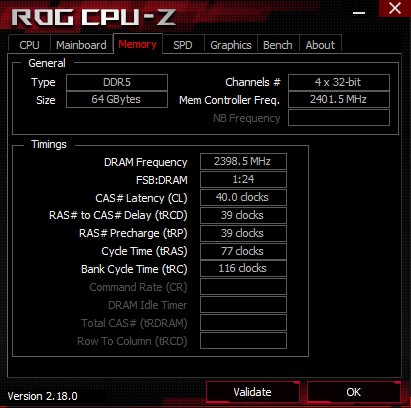Select the Mem Controller Freq. value 2401.5 MHz
This screenshot has width=411, height=408.
[x=339, y=99]
